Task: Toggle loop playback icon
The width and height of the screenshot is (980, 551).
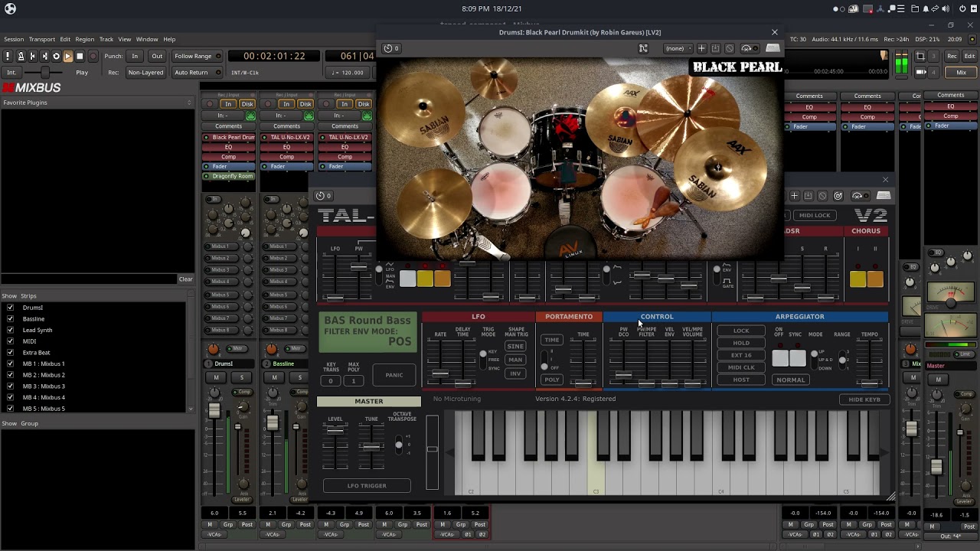Action: click(56, 56)
